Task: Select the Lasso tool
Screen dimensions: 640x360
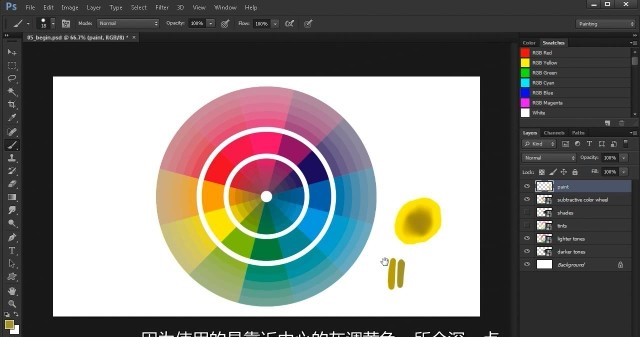Action: (x=12, y=78)
